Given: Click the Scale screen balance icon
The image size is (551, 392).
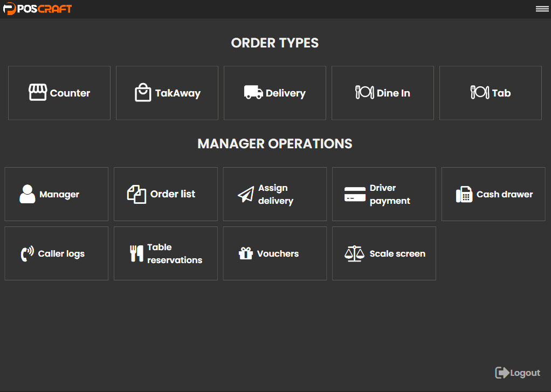Looking at the screenshot, I should tap(354, 253).
